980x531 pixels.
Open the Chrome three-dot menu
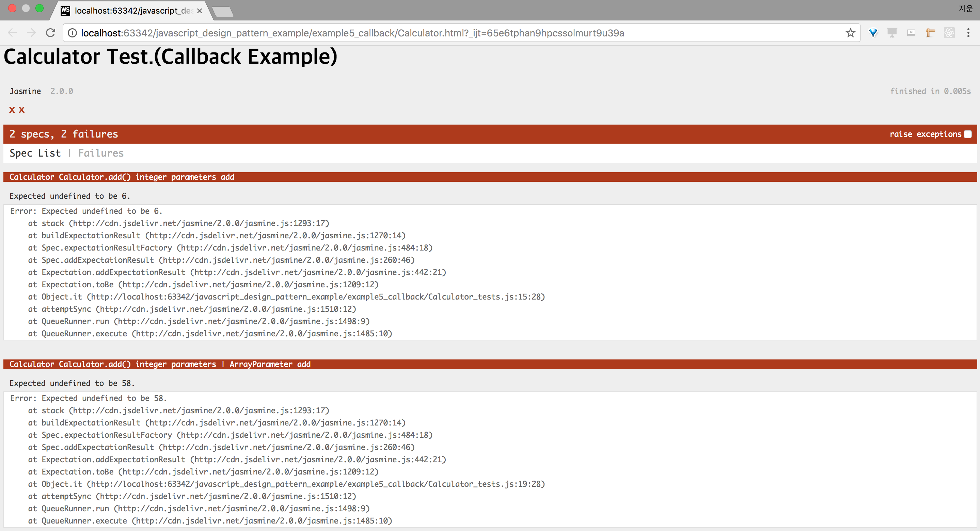pyautogui.click(x=968, y=33)
